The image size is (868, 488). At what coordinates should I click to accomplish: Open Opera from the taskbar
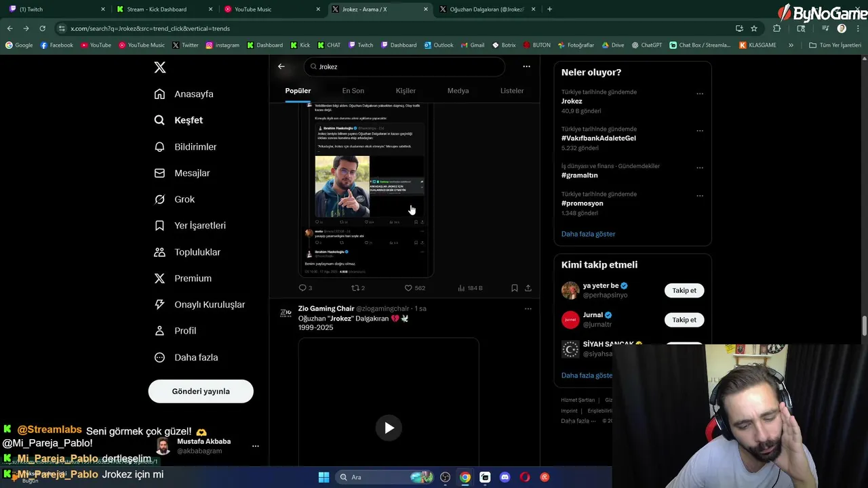[x=525, y=477]
